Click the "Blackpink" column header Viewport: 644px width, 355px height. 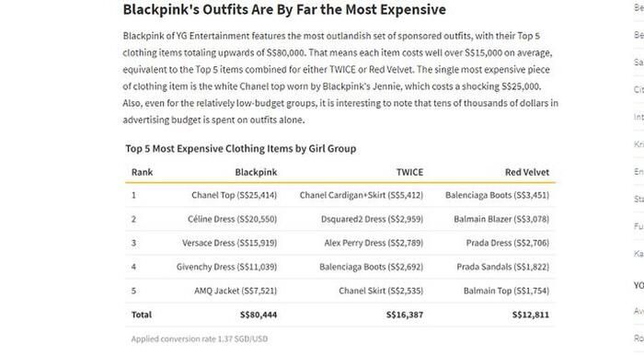click(x=256, y=172)
